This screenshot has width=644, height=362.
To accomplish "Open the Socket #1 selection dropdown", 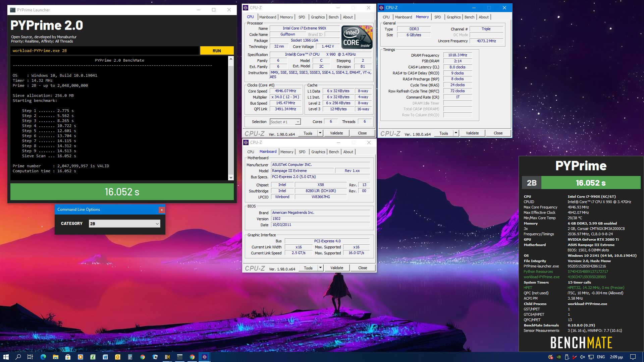I will click(285, 122).
